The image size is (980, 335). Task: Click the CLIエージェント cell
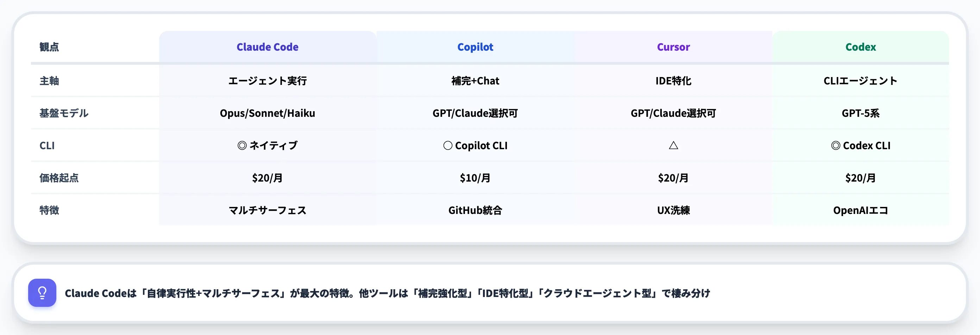[861, 81]
